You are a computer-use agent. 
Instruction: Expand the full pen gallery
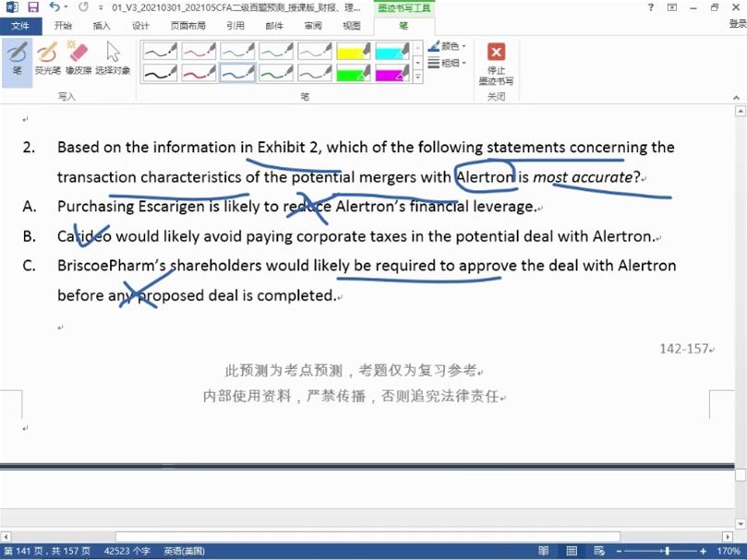pyautogui.click(x=417, y=77)
